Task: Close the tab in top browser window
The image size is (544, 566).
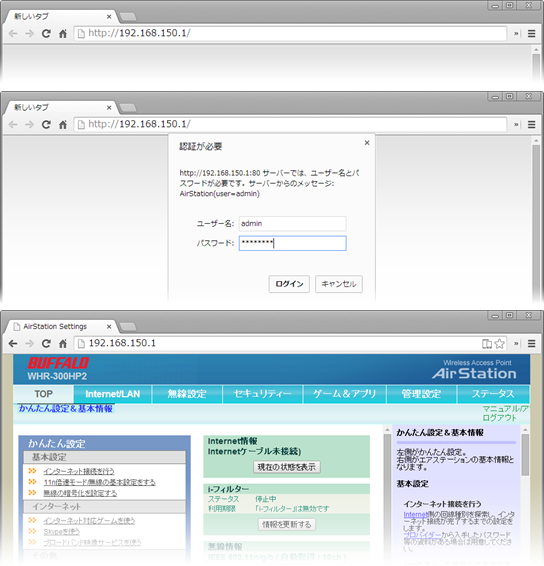Action: coord(109,17)
